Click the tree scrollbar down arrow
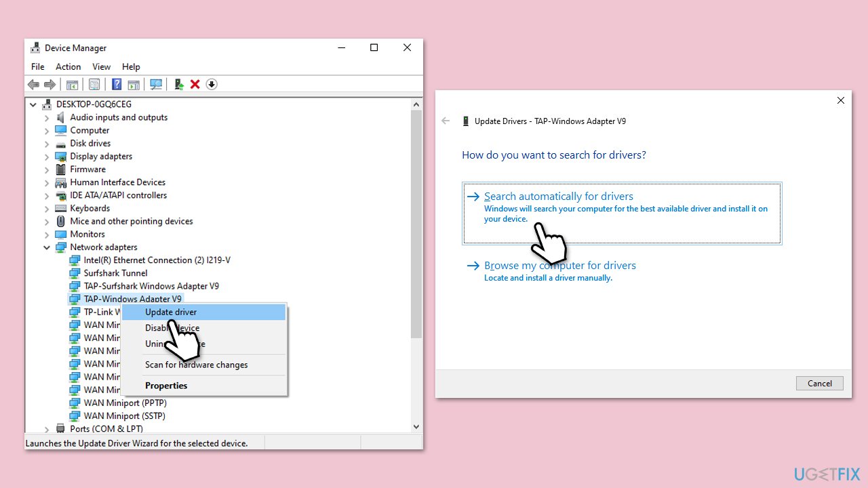 pos(416,427)
